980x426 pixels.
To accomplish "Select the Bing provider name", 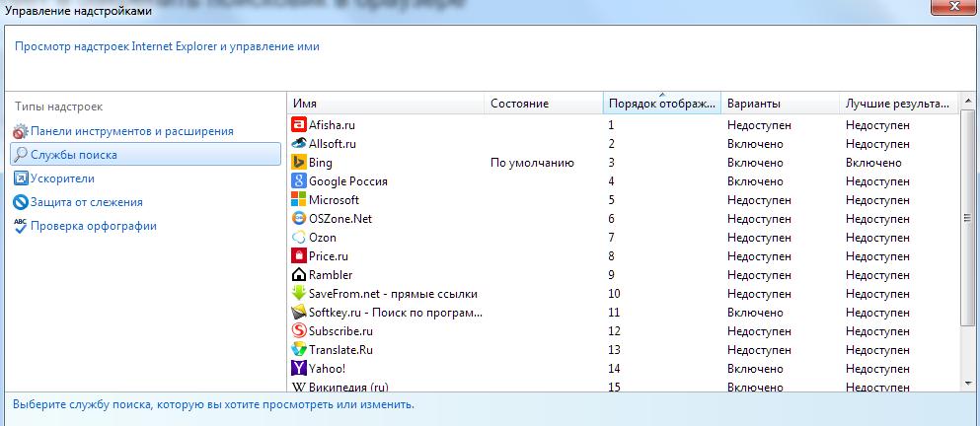I will pyautogui.click(x=321, y=163).
